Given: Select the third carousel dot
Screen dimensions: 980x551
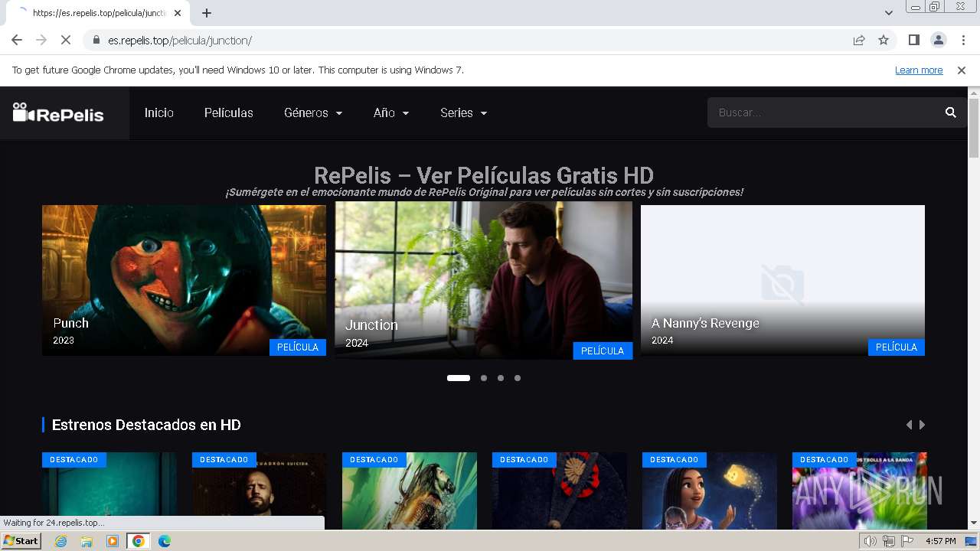Looking at the screenshot, I should [501, 378].
